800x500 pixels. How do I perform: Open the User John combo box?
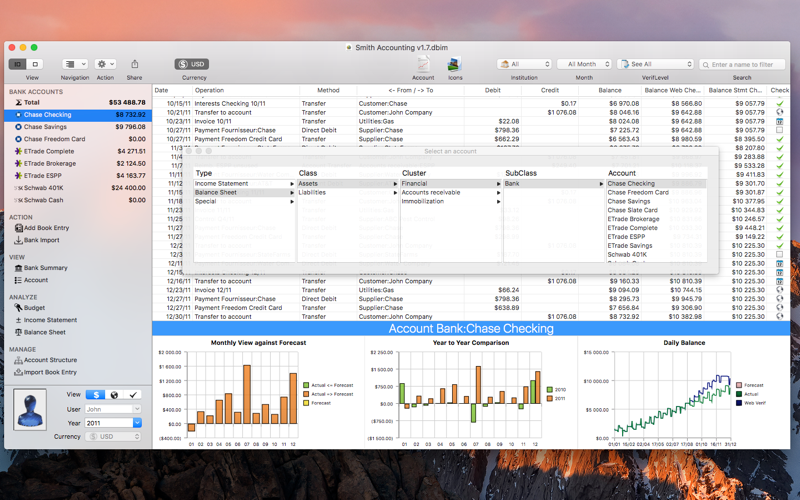pos(113,409)
